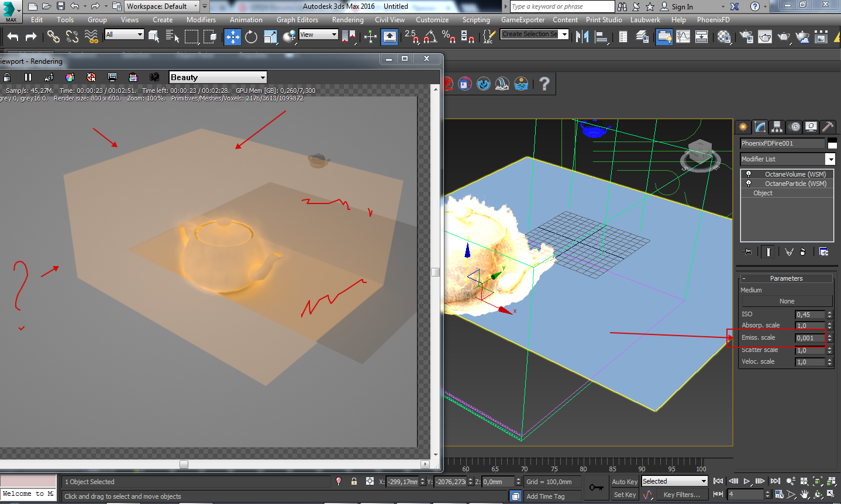Image resolution: width=841 pixels, height=504 pixels.
Task: Pause rendering in the Octane viewport window
Action: tap(28, 77)
